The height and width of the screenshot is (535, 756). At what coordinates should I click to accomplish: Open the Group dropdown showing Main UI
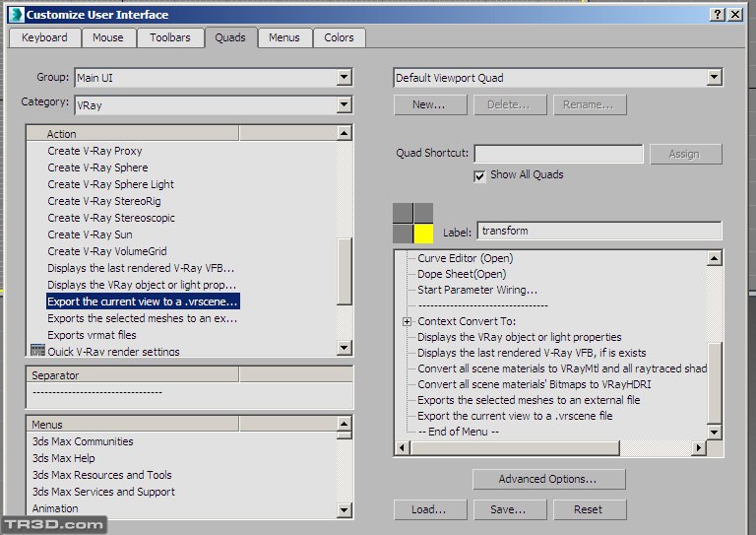coord(344,77)
